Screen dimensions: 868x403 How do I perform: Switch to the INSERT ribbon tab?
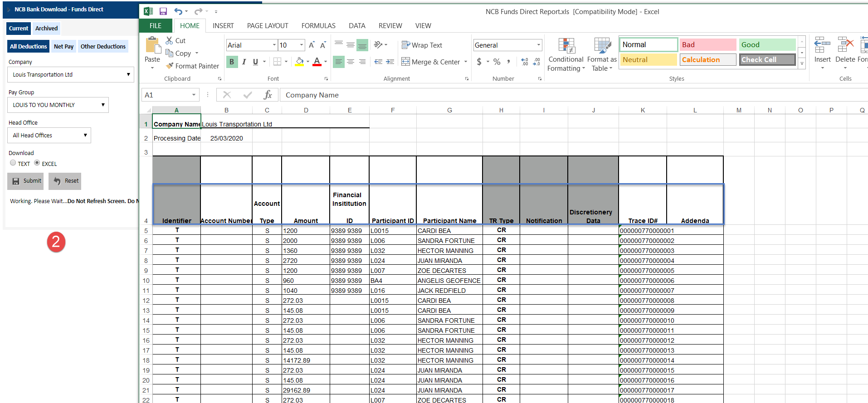[223, 26]
